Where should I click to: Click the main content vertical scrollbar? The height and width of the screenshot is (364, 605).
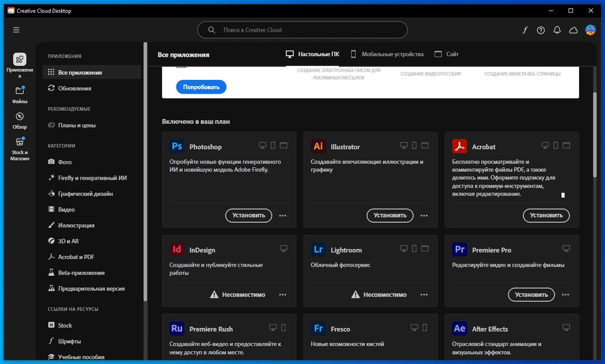[x=595, y=135]
